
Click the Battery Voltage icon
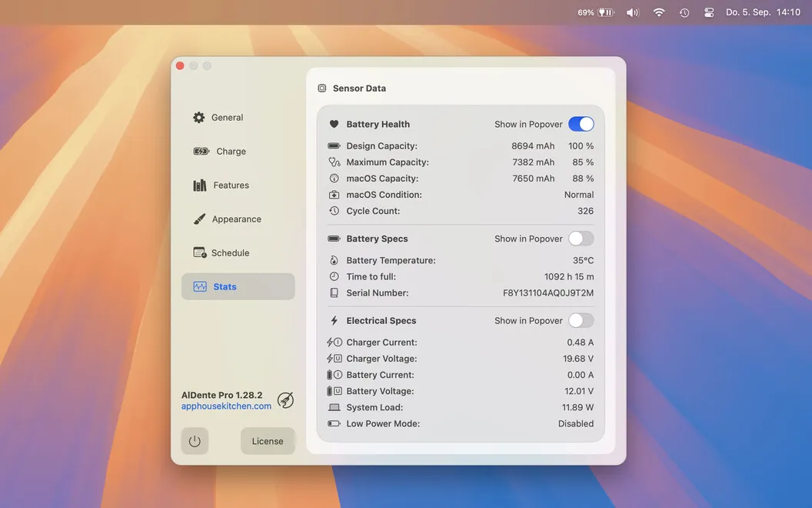click(x=334, y=391)
